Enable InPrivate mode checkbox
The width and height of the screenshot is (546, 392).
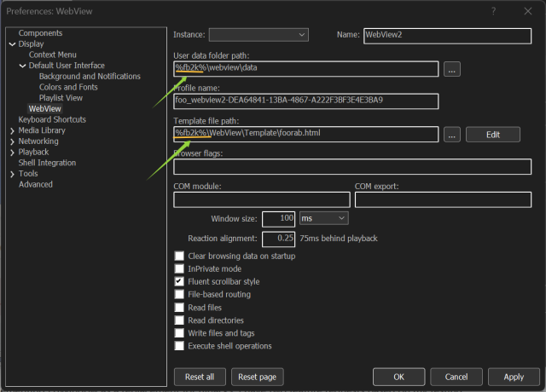[179, 269]
